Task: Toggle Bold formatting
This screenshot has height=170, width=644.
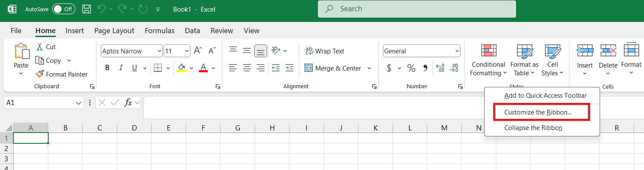Action: coord(107,68)
